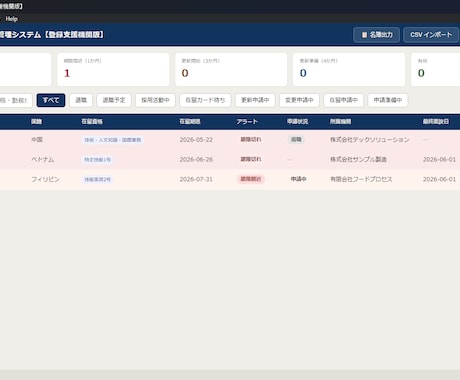Click the 申請状況 column header
460x380 pixels.
click(298, 122)
